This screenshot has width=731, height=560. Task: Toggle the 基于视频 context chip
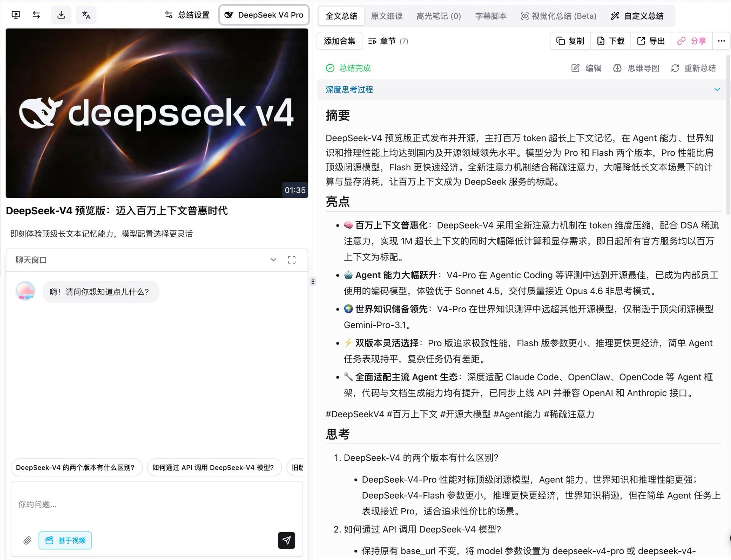65,540
